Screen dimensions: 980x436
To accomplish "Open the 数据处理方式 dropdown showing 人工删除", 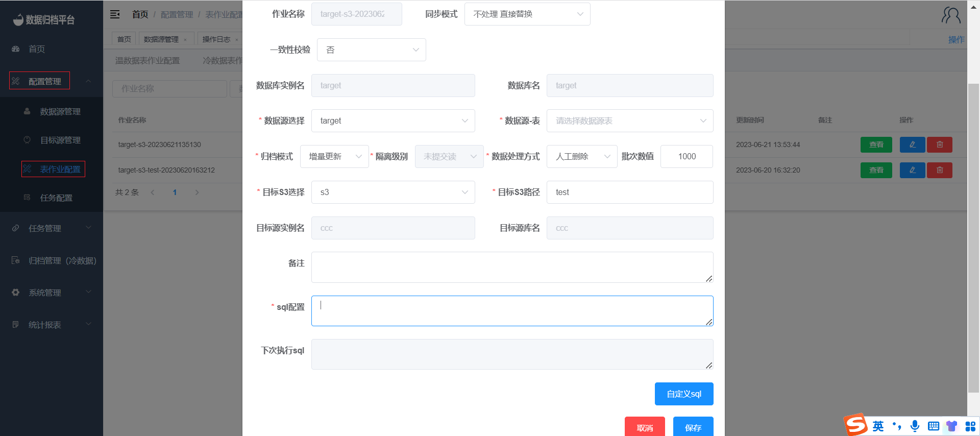I will pos(582,157).
